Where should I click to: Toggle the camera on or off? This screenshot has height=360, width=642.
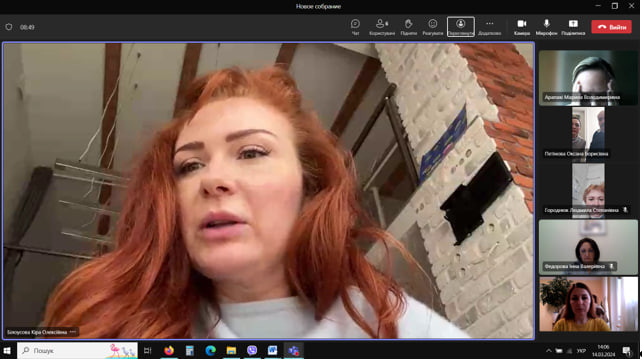pos(522,27)
